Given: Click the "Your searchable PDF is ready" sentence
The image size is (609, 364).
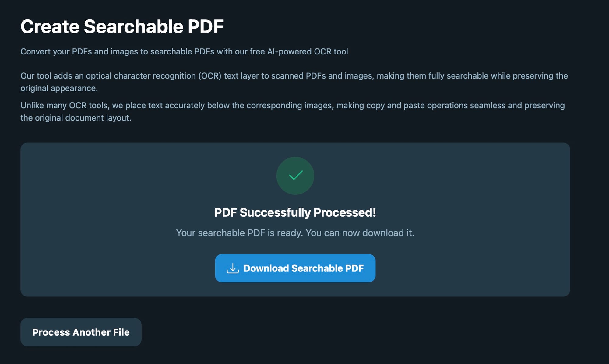Looking at the screenshot, I should click(239, 233).
